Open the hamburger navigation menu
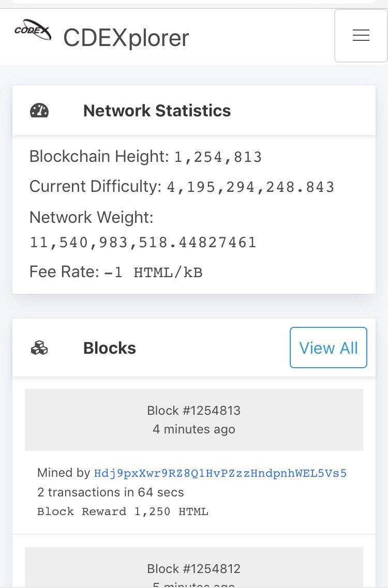This screenshot has width=388, height=588. point(361,36)
